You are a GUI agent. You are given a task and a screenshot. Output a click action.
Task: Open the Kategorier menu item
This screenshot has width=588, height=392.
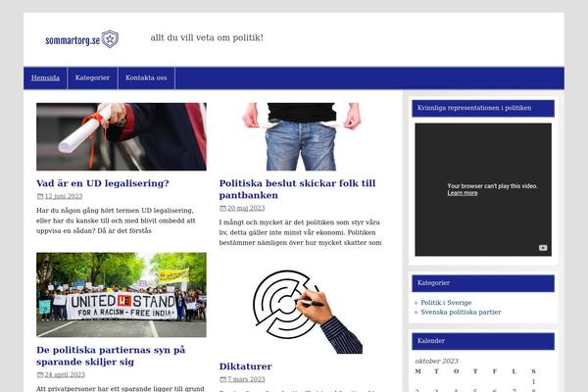pyautogui.click(x=92, y=78)
